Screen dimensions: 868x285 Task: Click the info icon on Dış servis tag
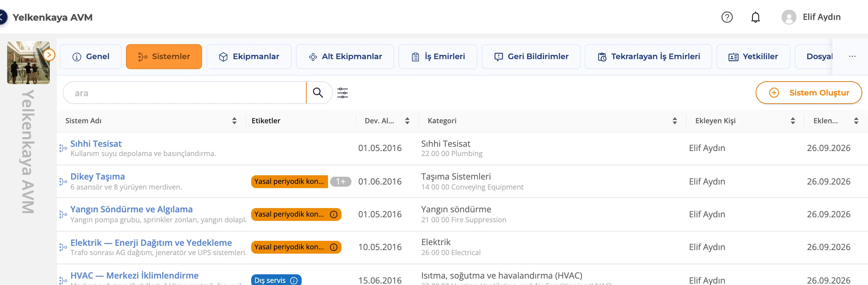tap(294, 281)
